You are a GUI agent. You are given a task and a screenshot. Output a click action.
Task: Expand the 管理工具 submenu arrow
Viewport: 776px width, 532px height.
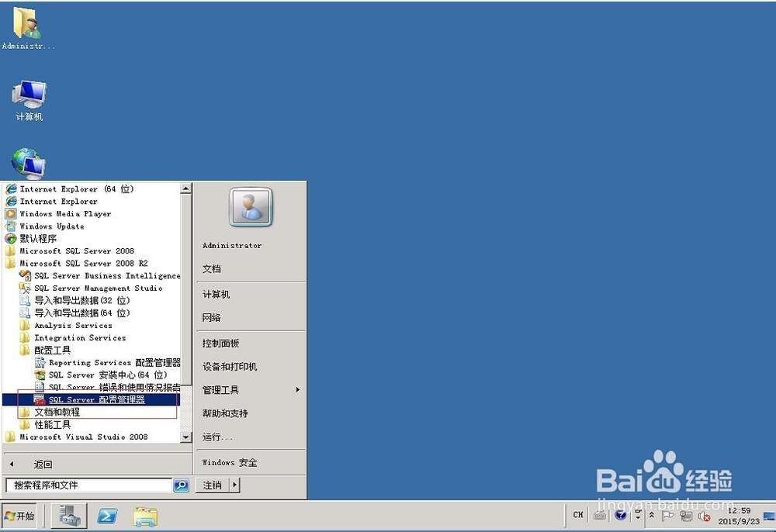[297, 390]
